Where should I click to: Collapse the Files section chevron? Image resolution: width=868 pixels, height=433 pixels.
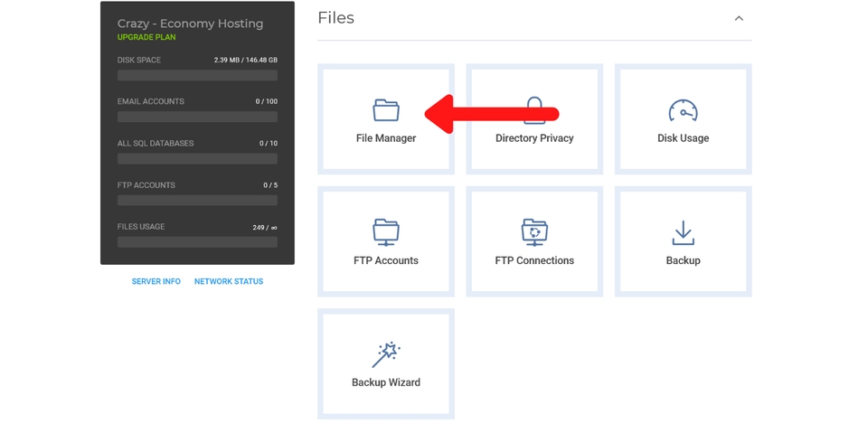pyautogui.click(x=739, y=18)
